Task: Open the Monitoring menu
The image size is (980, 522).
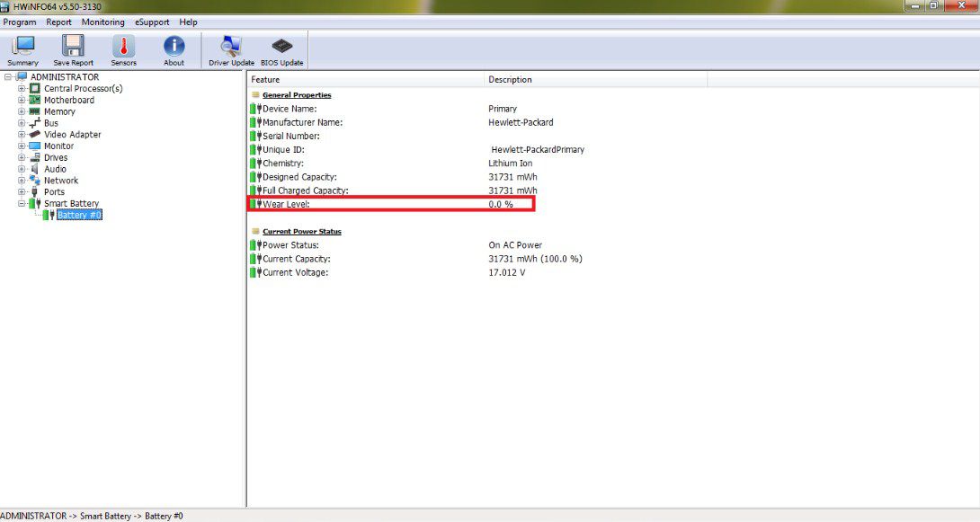Action: (x=102, y=22)
